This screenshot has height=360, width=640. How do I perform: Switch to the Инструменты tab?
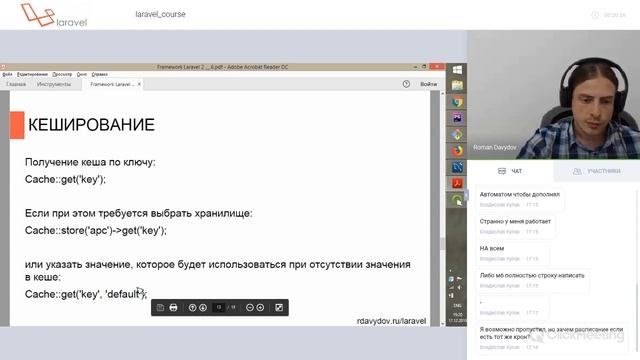[x=54, y=84]
